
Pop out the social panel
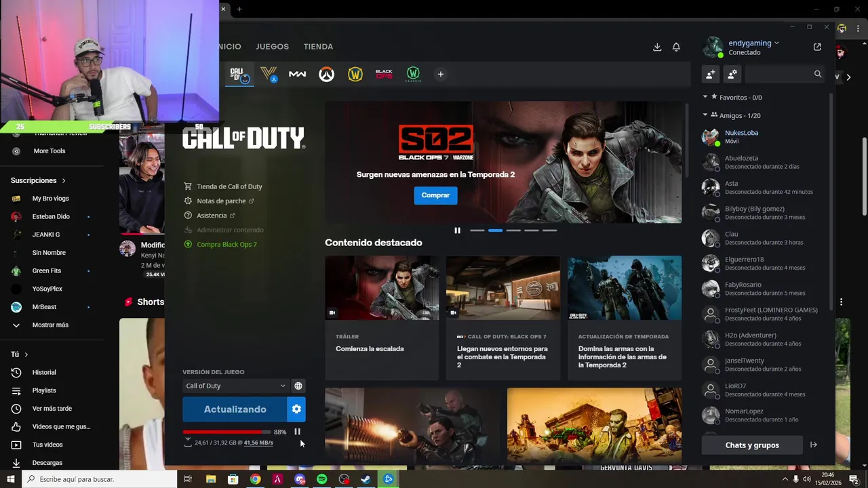817,47
